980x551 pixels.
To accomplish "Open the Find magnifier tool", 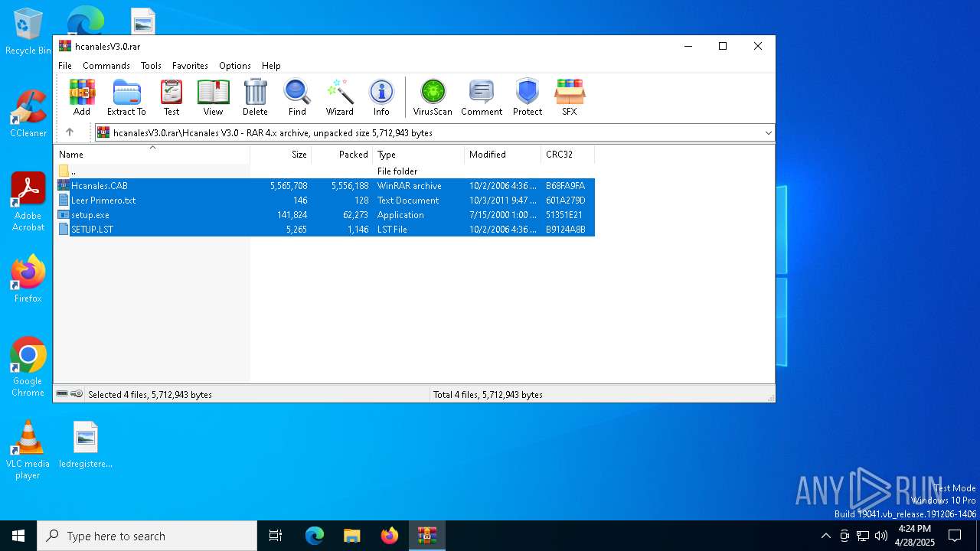I will pyautogui.click(x=297, y=97).
